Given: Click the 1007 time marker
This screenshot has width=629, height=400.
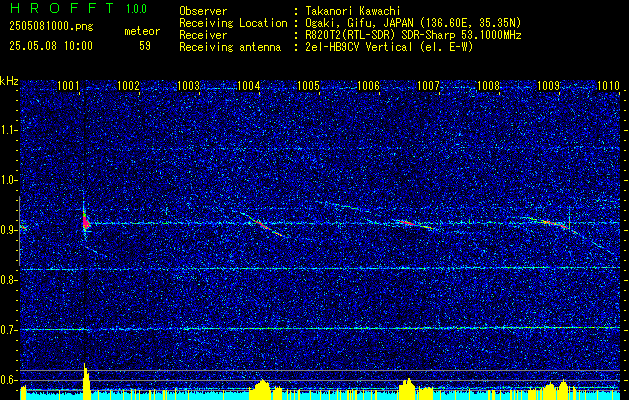Looking at the screenshot, I should tap(429, 85).
